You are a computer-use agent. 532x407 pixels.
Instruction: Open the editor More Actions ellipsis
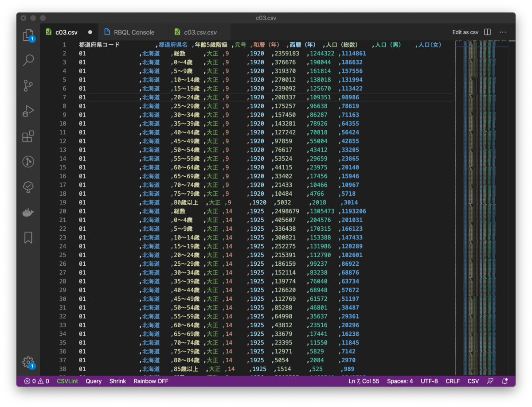point(503,32)
